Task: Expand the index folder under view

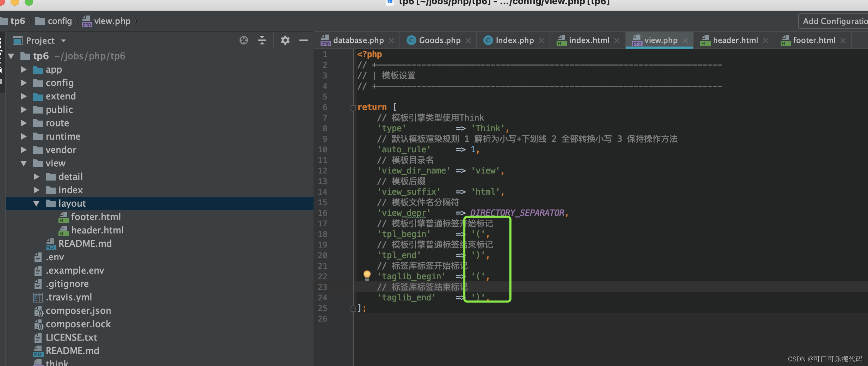Action: coord(36,190)
